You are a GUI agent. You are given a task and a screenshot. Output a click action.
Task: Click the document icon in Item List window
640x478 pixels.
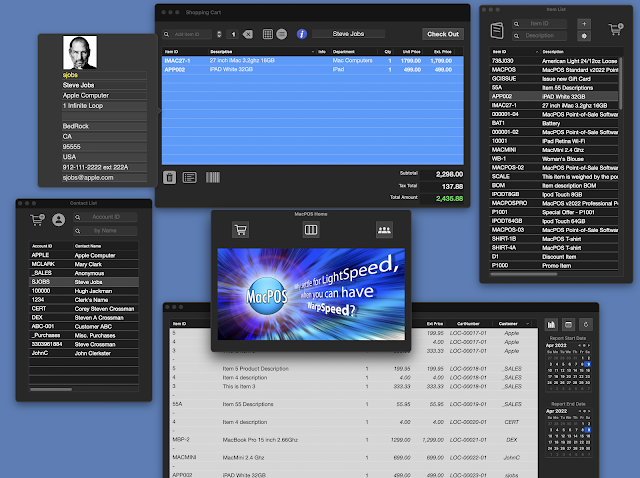(x=497, y=31)
